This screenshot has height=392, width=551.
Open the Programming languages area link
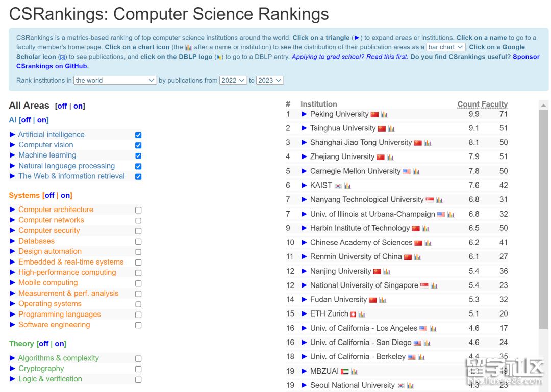pos(60,315)
